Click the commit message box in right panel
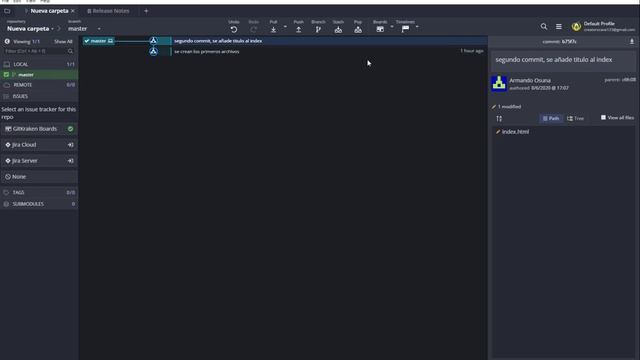640x360 pixels. pos(564,61)
